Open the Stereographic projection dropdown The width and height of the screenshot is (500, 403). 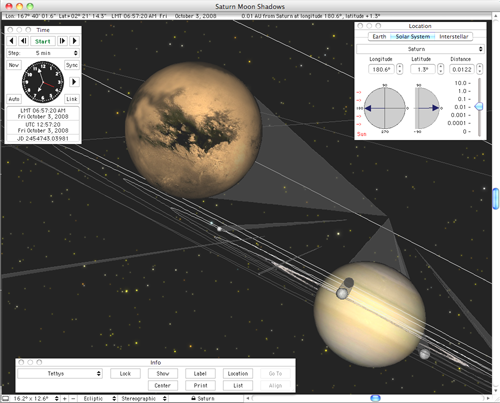click(144, 398)
